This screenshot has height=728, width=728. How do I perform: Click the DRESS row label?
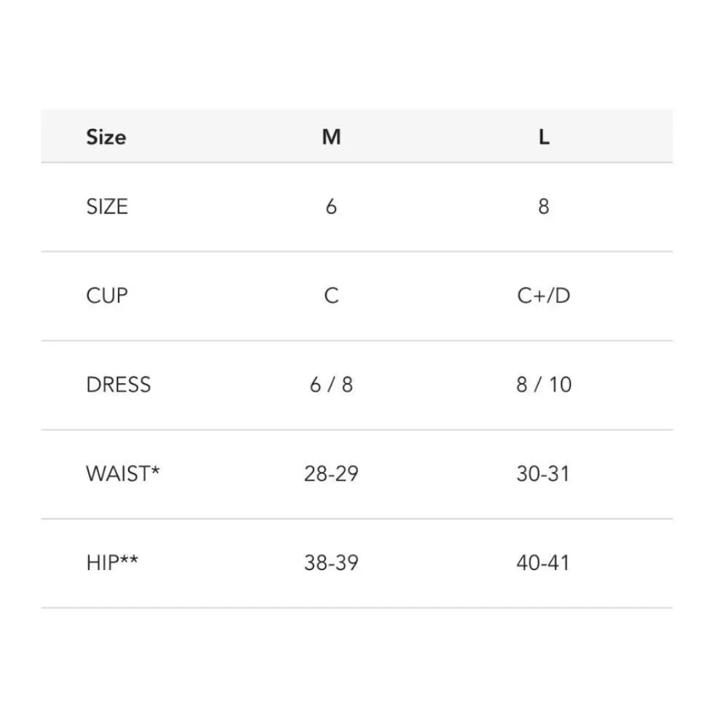click(x=118, y=384)
